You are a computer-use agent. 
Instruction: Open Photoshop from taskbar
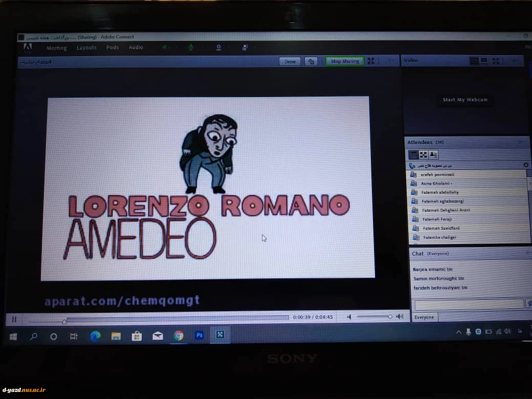click(199, 335)
